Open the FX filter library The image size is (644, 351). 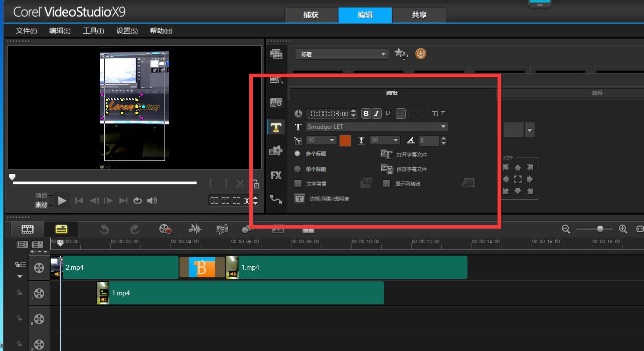click(276, 175)
